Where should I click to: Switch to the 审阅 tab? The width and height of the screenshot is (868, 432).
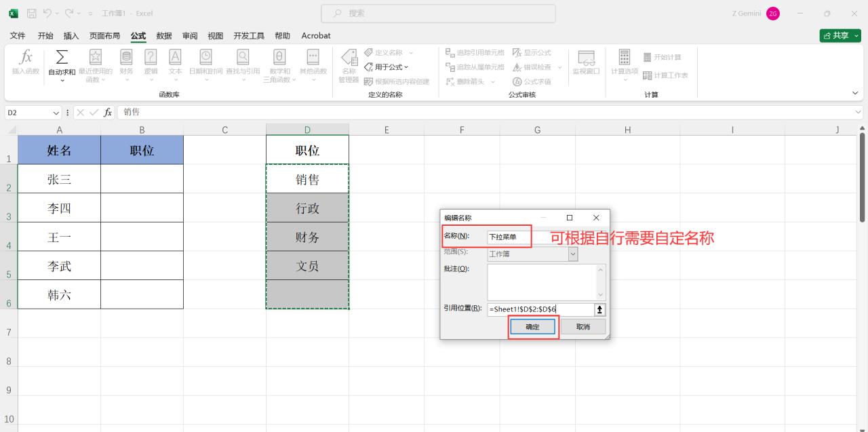point(190,35)
